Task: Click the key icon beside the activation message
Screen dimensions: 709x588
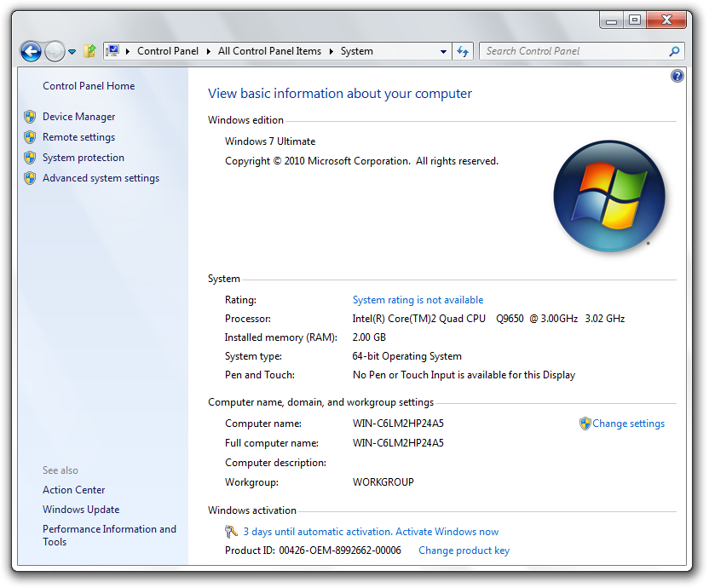Action: click(x=231, y=532)
